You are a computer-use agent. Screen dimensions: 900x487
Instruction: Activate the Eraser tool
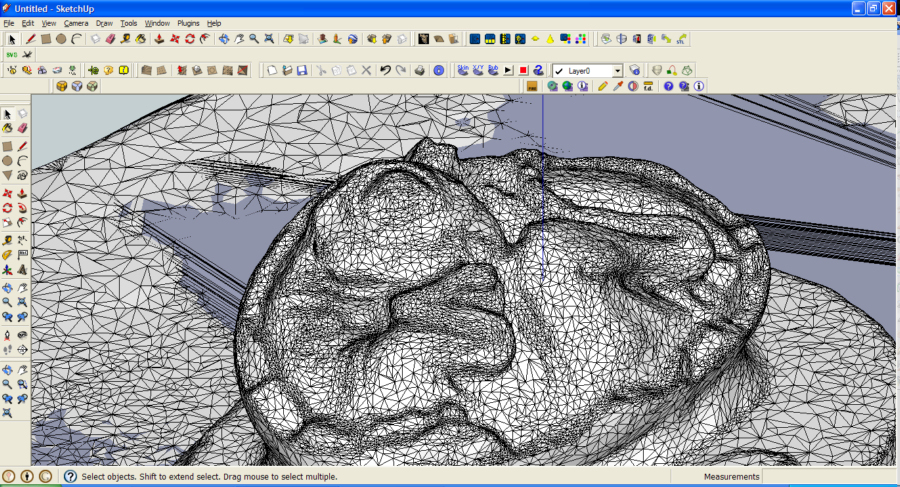click(110, 39)
